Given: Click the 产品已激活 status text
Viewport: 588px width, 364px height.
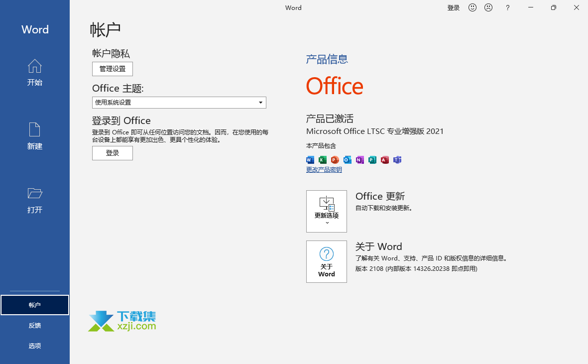Looking at the screenshot, I should pyautogui.click(x=330, y=119).
